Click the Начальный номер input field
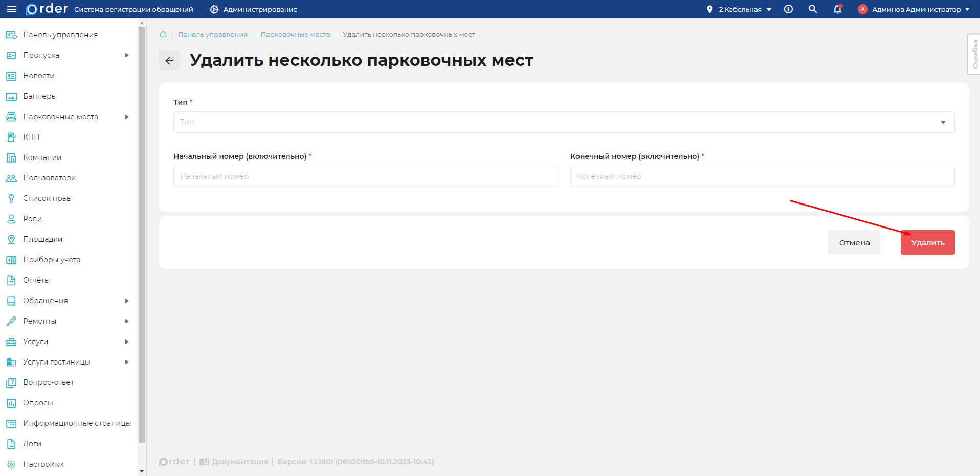Screen dimensions: 980x476 point(365,176)
